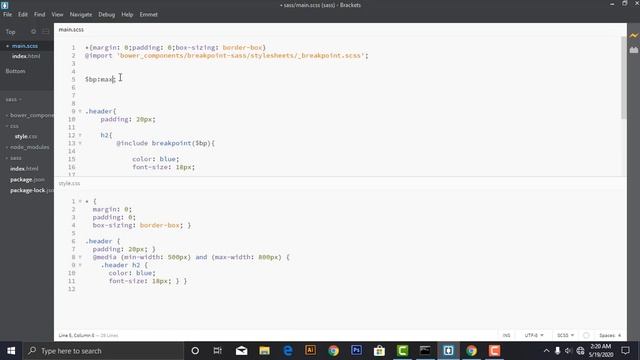Open the Debug menu
Viewport: 640px width, 360px height.
107,14
